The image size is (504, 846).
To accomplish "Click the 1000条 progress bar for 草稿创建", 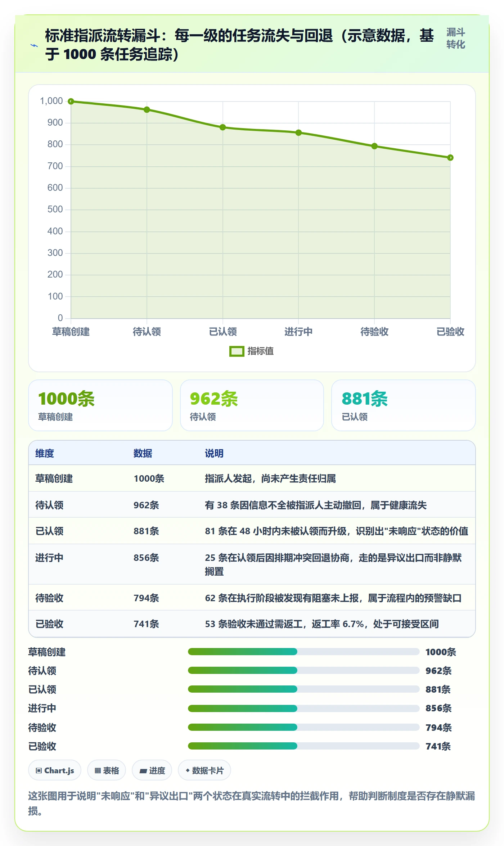I will coord(303,652).
